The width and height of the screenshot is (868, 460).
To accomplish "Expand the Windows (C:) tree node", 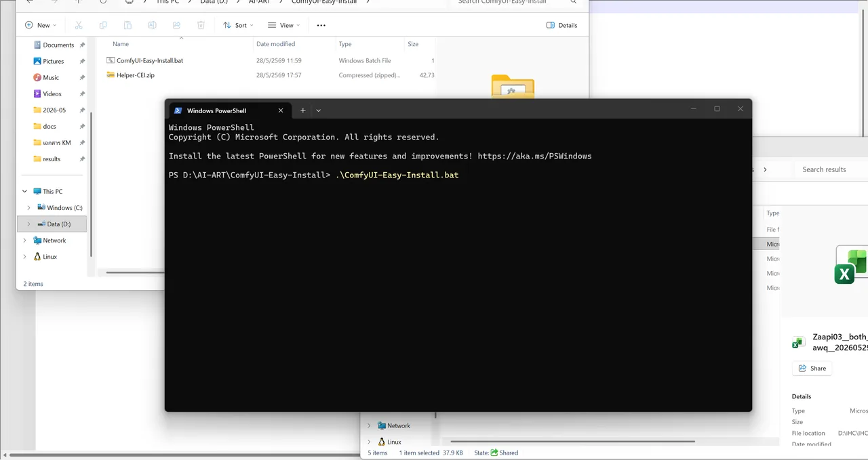I will click(x=28, y=208).
